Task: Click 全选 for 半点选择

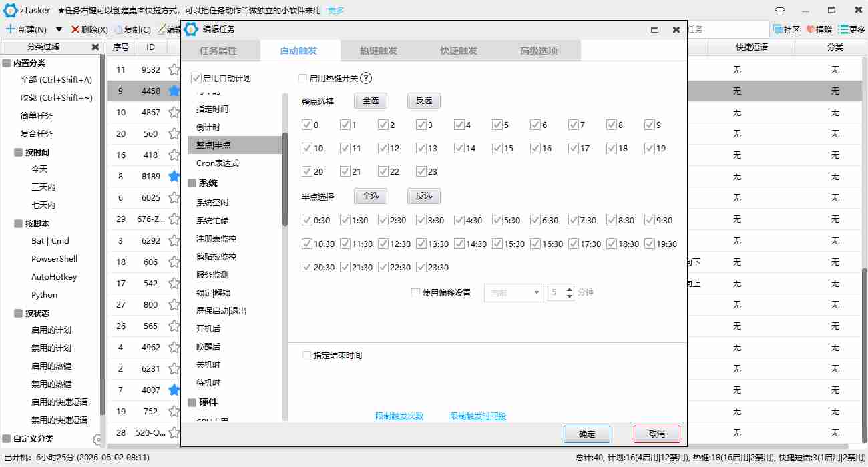Action: click(x=371, y=196)
